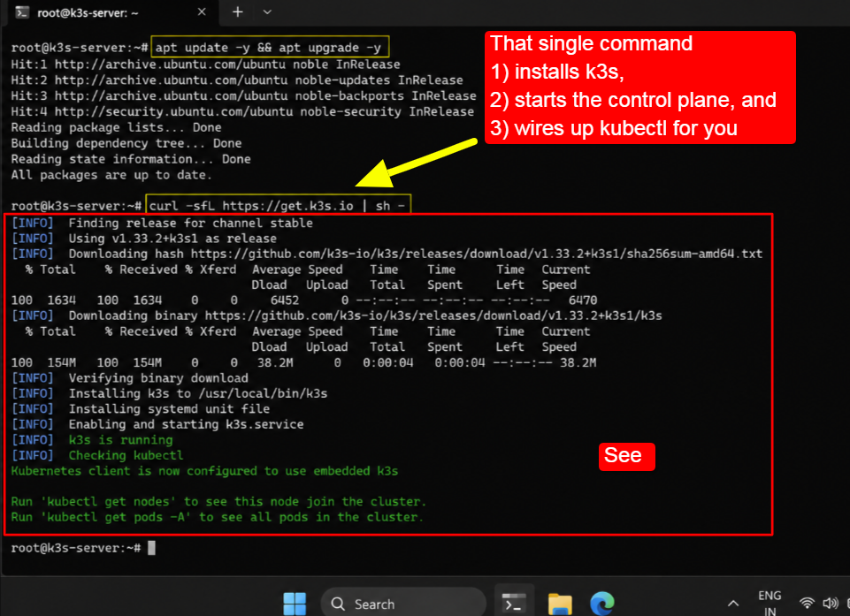Launch Microsoft Edge from the taskbar
Screen dimensions: 850x616
click(601, 604)
